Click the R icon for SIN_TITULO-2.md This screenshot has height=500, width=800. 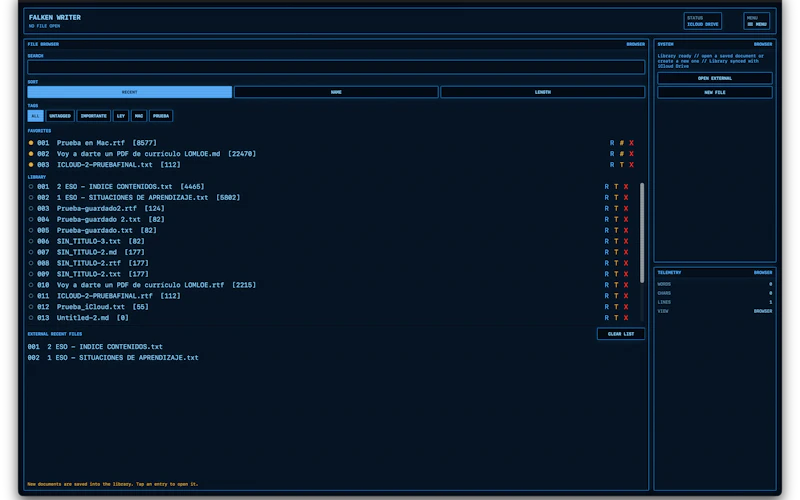click(x=607, y=252)
